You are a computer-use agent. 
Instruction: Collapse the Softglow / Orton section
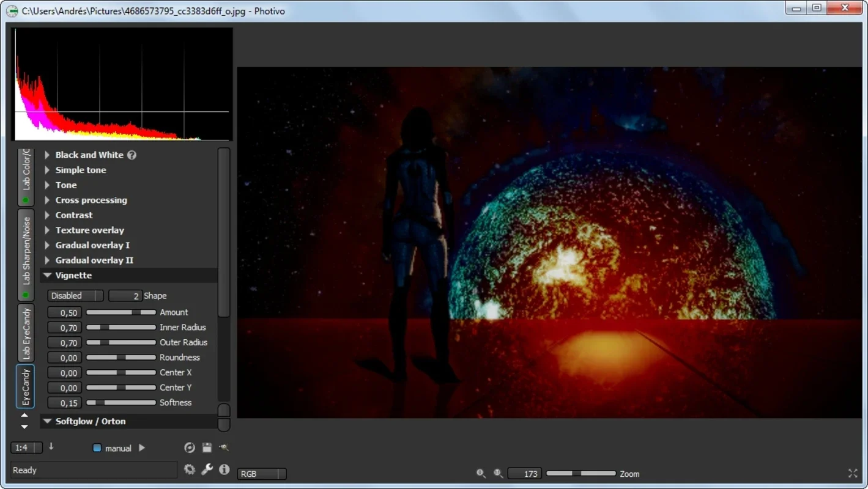(x=47, y=421)
